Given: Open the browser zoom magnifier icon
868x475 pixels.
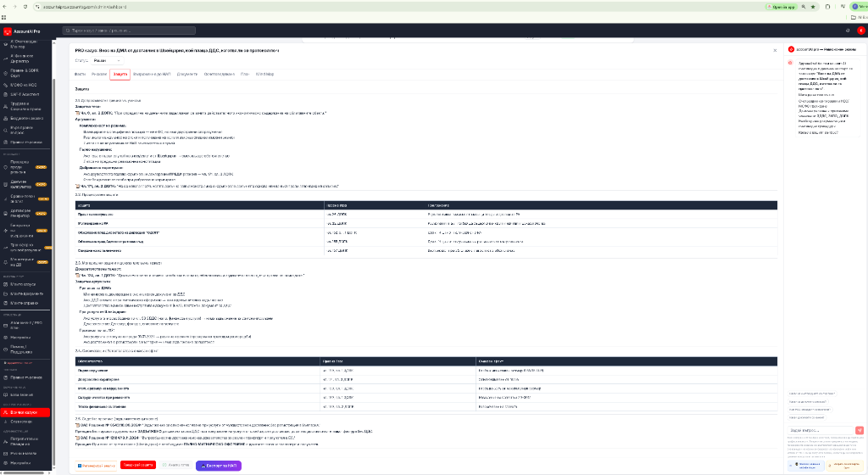Looking at the screenshot, I should [804, 7].
